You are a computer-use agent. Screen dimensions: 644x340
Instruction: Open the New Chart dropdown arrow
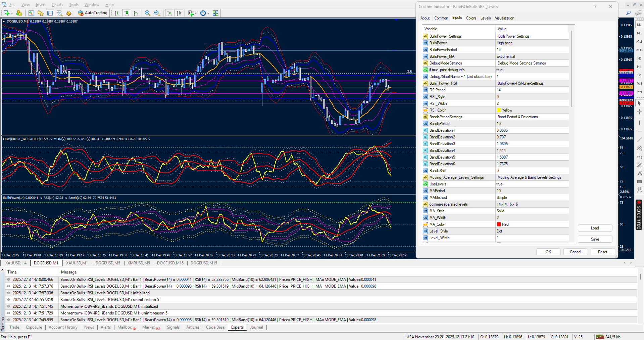12,13
